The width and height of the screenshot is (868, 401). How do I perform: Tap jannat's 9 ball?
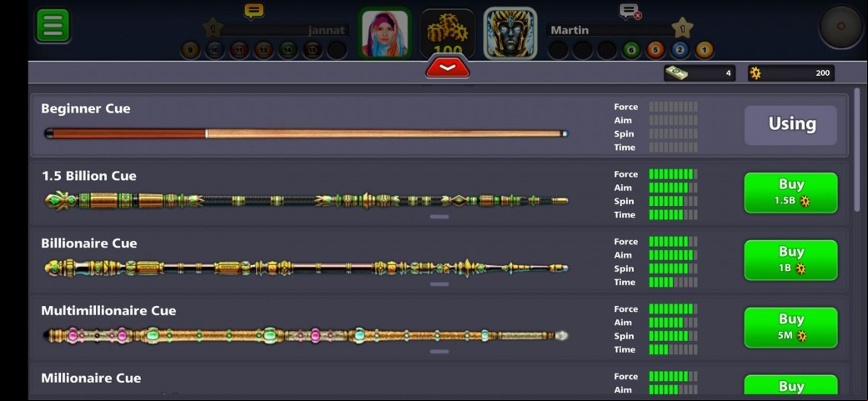(x=190, y=50)
